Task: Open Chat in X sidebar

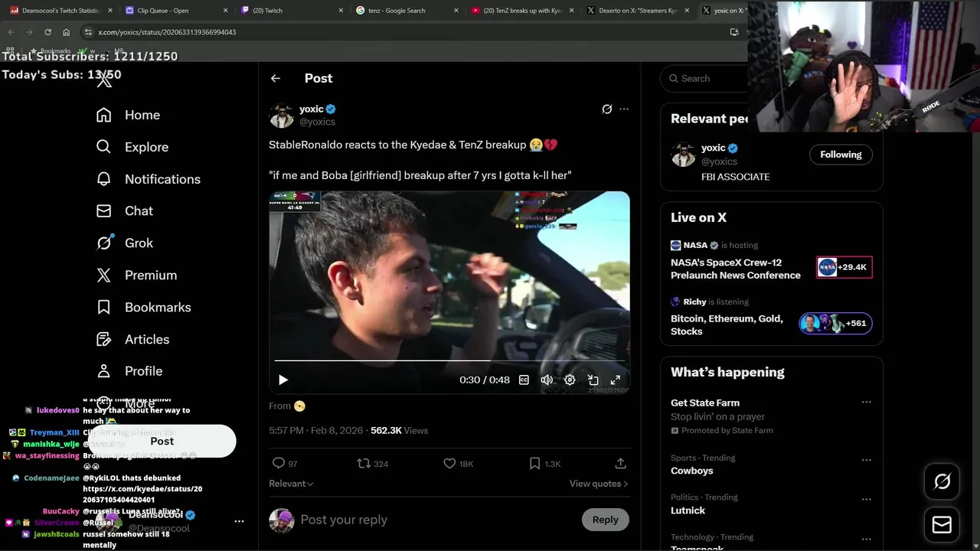Action: [x=124, y=210]
